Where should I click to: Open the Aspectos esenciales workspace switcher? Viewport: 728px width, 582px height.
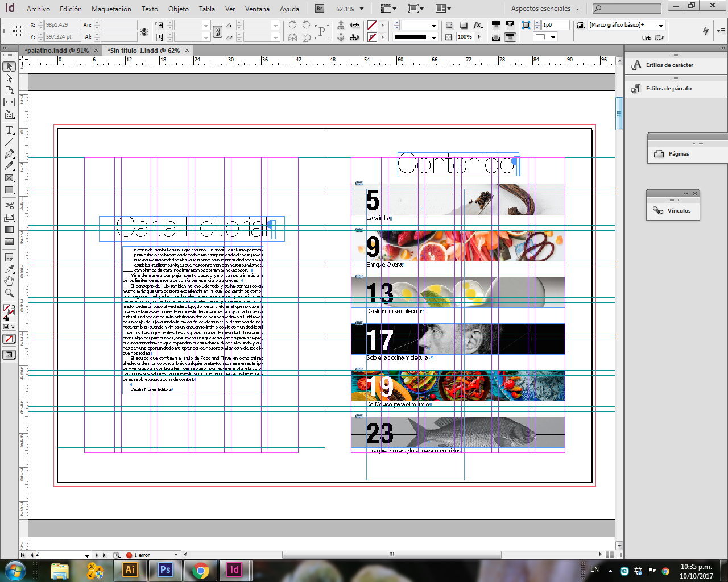tap(545, 9)
